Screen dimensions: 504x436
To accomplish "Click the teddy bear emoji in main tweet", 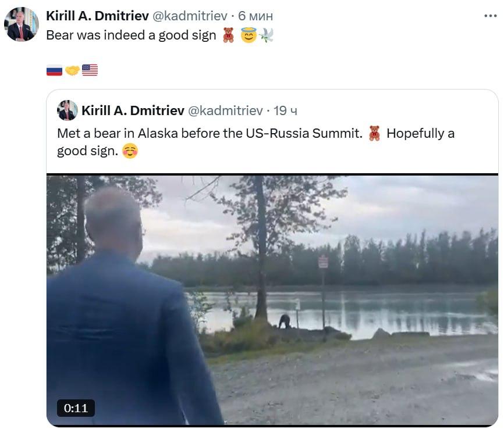I will (x=228, y=35).
